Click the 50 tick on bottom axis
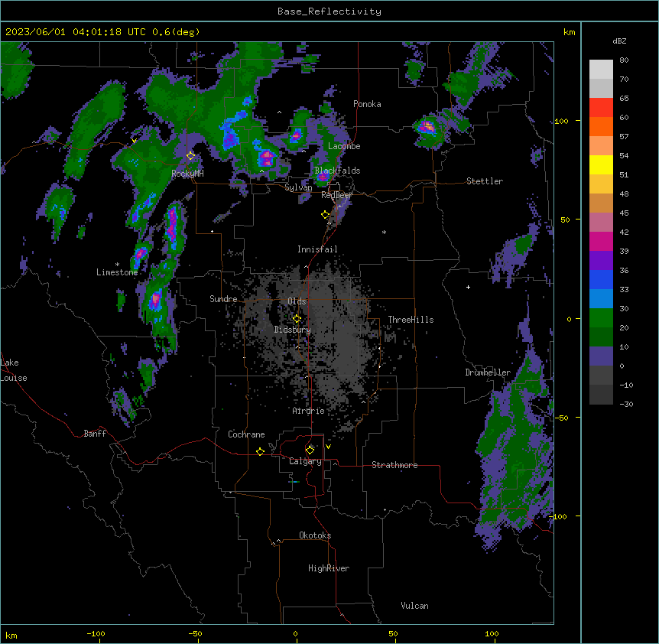The height and width of the screenshot is (644, 659). [393, 633]
